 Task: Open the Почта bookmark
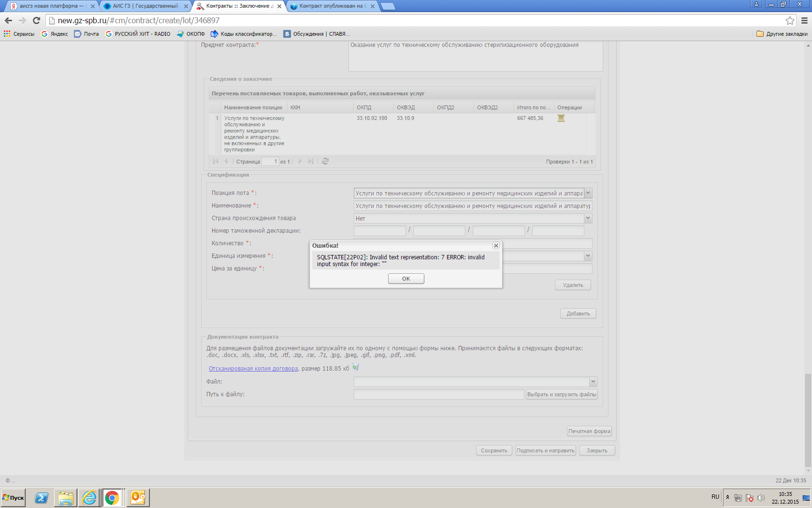(87, 34)
